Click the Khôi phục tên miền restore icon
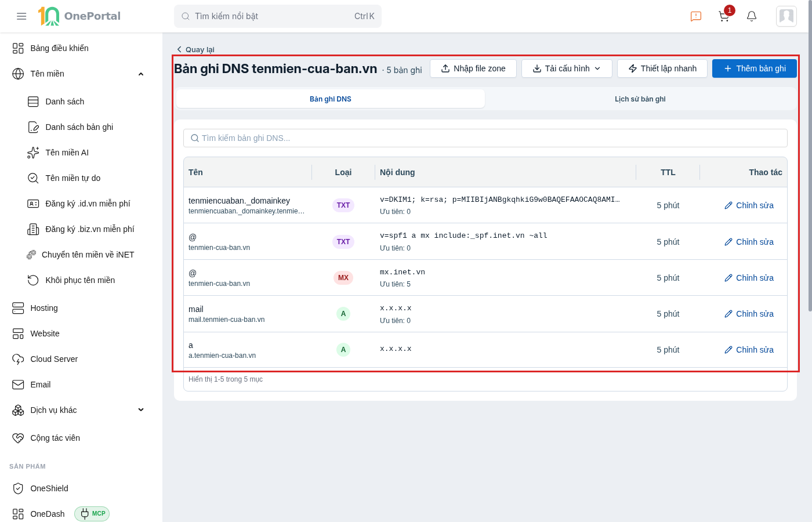Viewport: 812px width, 522px height. pos(33,280)
